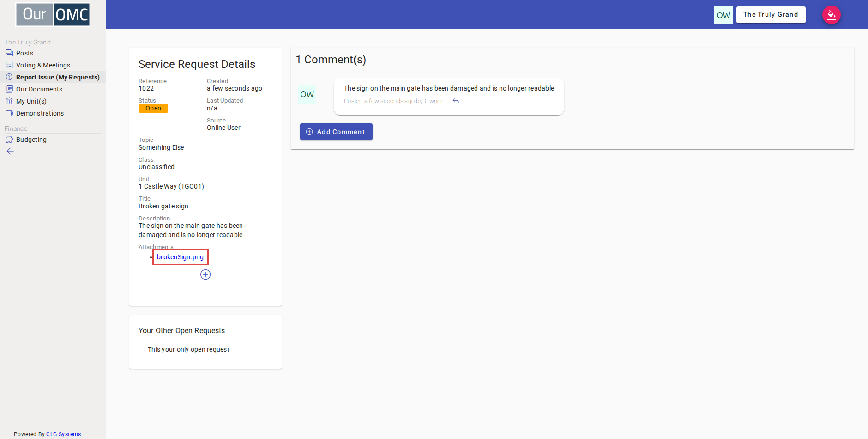Click the add attachment plus circle icon
868x439 pixels.
point(205,274)
